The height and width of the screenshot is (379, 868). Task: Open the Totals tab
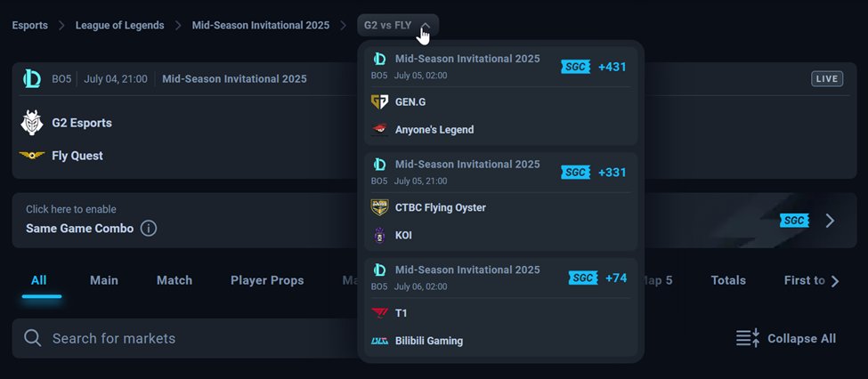click(728, 280)
